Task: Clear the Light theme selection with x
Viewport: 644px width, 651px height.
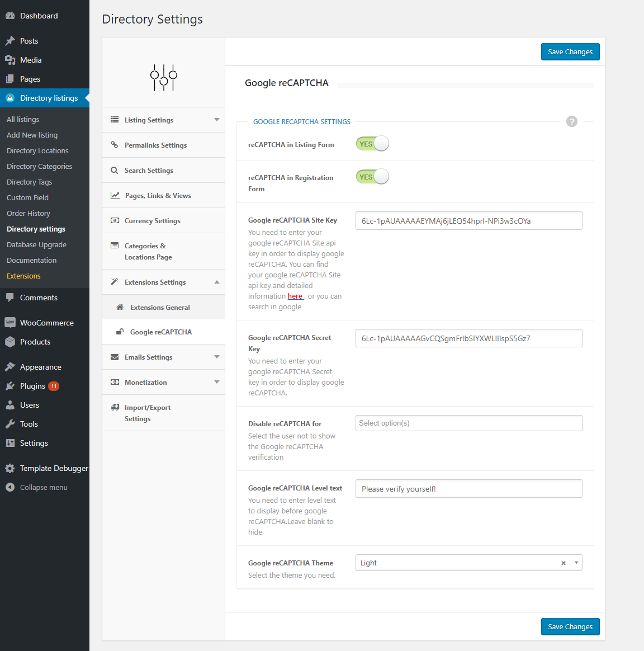Action: 563,563
